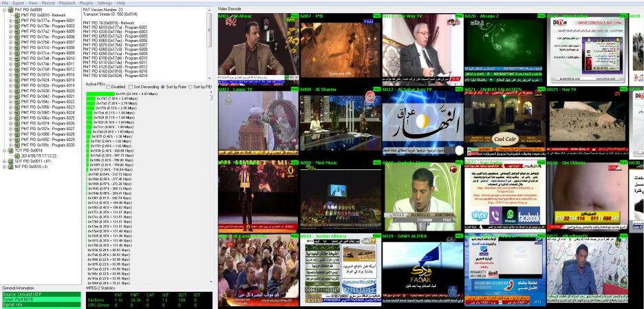644x309 pixels.
Task: Open the Export menu
Action: pyautogui.click(x=18, y=3)
